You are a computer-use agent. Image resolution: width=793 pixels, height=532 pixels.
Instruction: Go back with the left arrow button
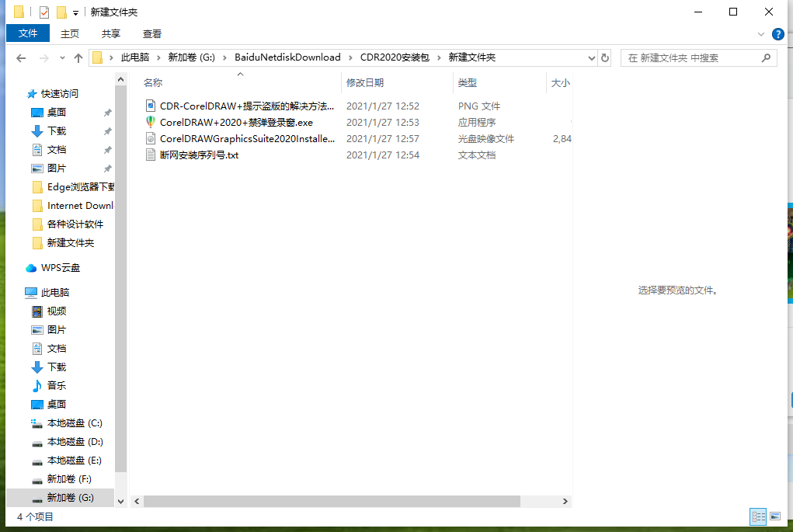coord(21,58)
